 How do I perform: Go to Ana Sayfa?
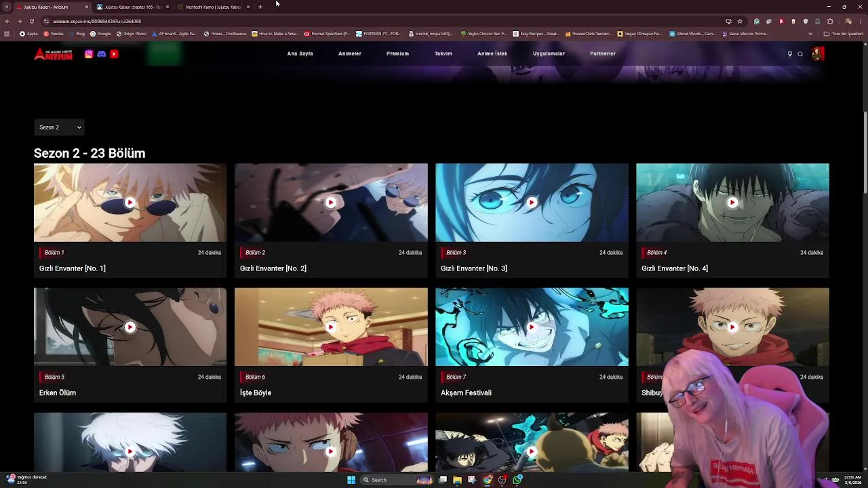300,54
